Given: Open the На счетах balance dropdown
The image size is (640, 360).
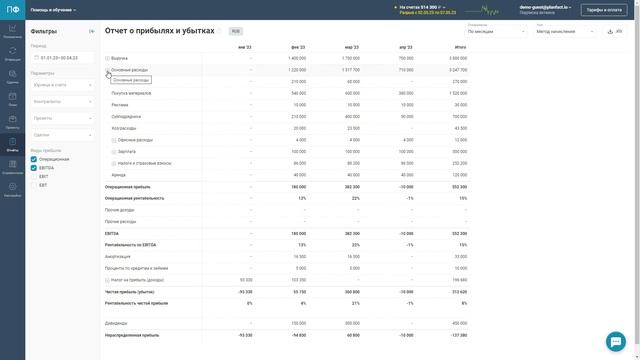Looking at the screenshot, I should (421, 7).
